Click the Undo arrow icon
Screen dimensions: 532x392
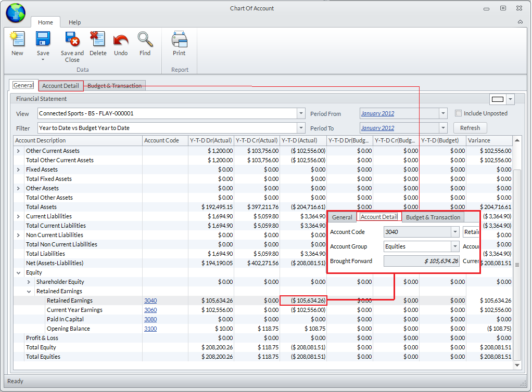click(x=120, y=41)
